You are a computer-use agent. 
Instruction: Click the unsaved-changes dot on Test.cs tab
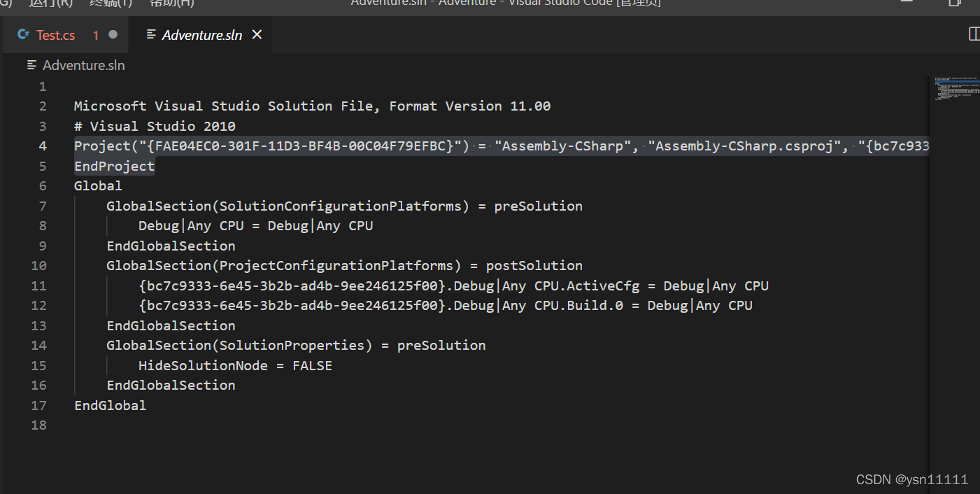113,35
